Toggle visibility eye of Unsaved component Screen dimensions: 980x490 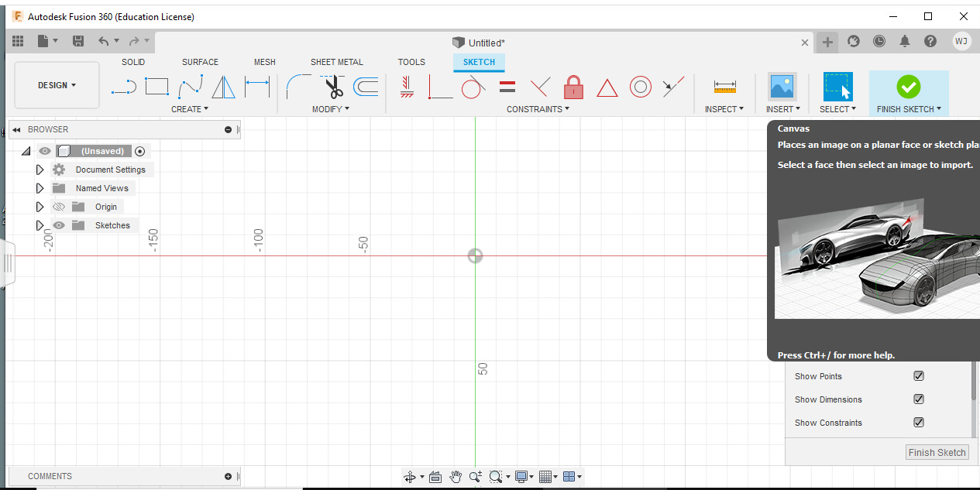45,151
